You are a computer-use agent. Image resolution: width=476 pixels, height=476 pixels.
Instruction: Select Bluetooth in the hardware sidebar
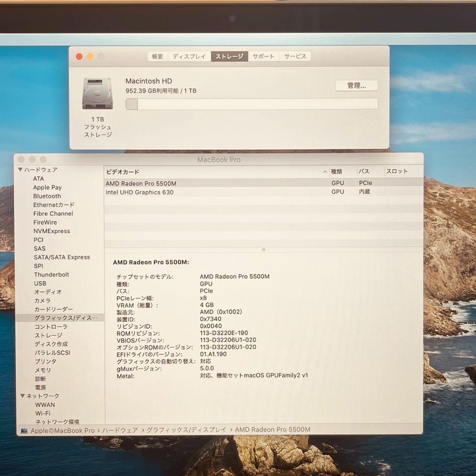47,196
